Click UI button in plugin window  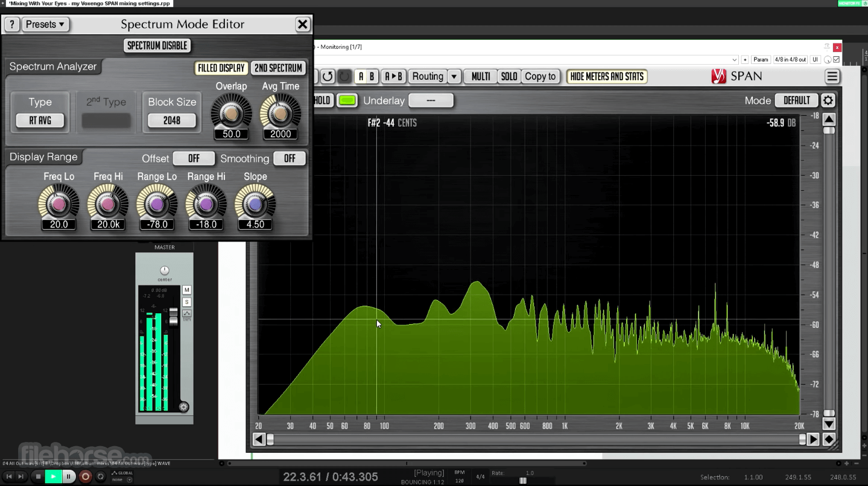[815, 60]
